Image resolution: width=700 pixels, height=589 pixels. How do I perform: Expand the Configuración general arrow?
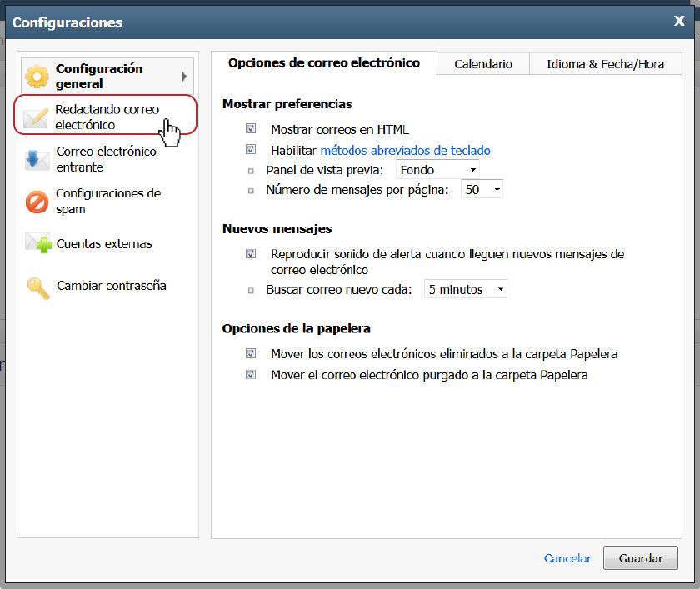[184, 77]
